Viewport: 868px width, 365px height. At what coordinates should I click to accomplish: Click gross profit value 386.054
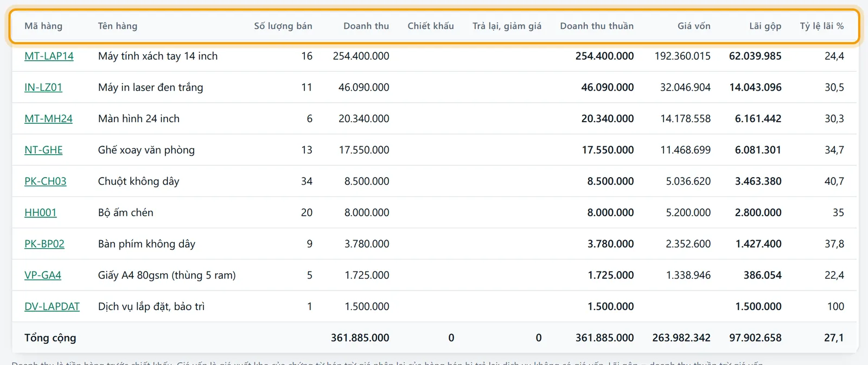pos(762,275)
